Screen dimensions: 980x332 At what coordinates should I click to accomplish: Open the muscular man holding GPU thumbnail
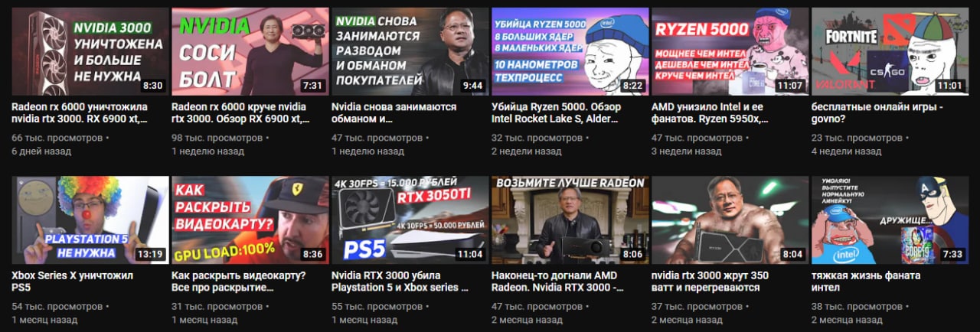(x=730, y=220)
